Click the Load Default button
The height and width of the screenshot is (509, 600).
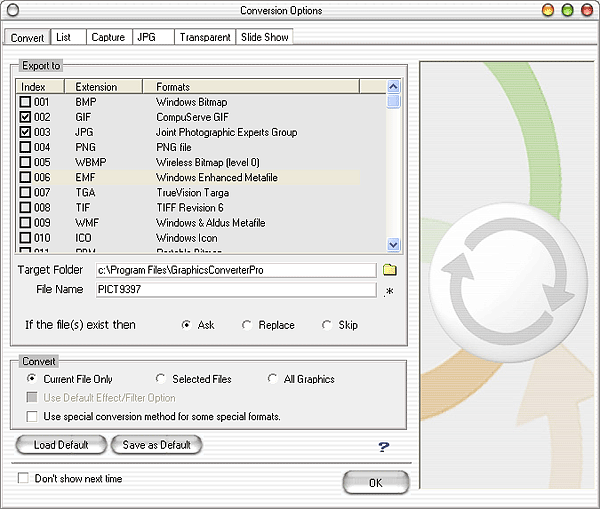(x=61, y=445)
